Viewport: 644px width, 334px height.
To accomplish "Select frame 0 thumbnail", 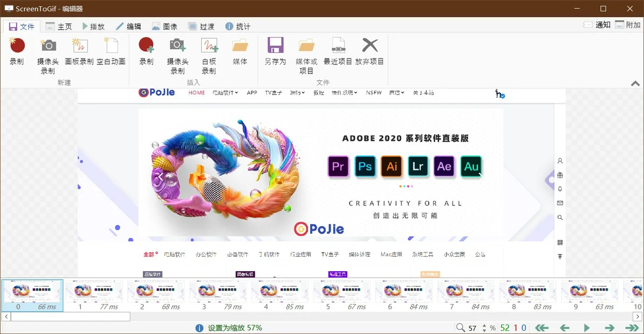I will (32, 295).
